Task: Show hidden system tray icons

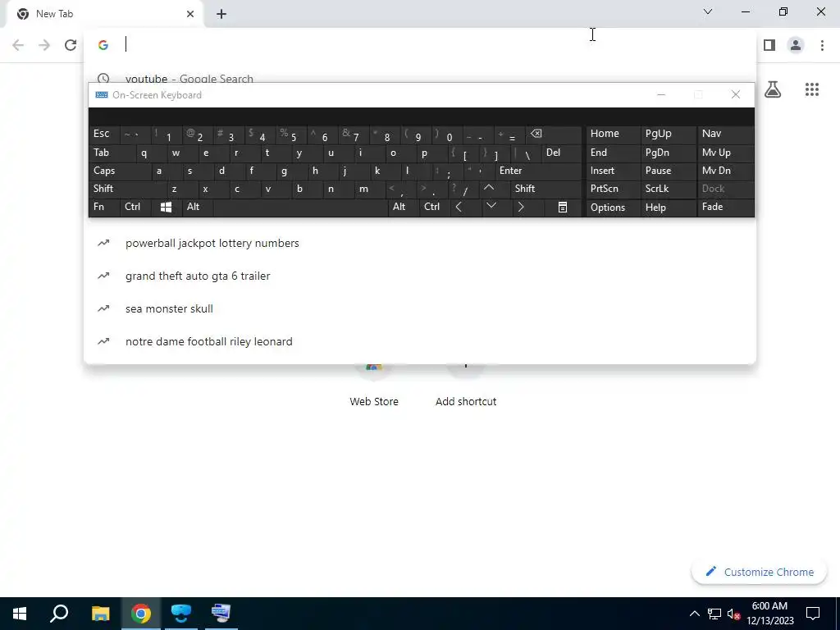Action: tap(694, 614)
